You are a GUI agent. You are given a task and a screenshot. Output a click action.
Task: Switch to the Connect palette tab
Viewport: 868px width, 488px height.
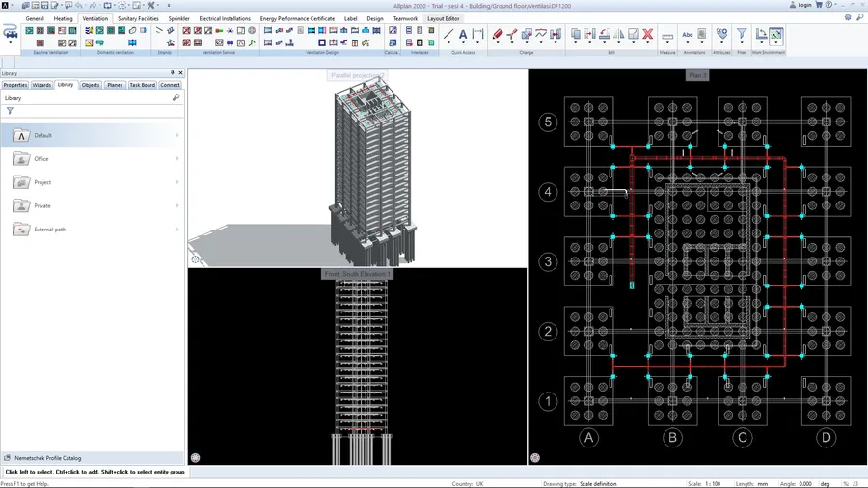coord(170,85)
